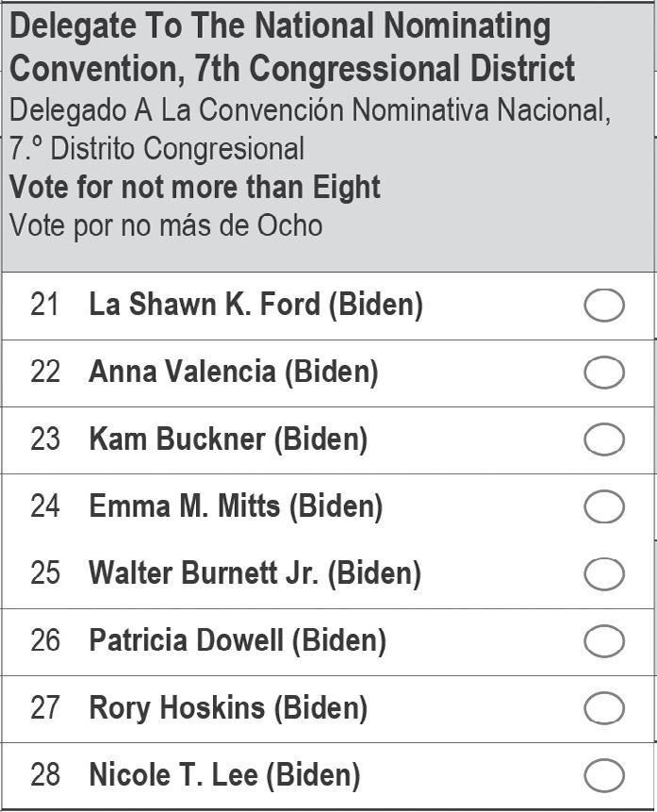Click the Nicole T. Lee (Biden) label
The width and height of the screenshot is (657, 812).
click(x=224, y=775)
